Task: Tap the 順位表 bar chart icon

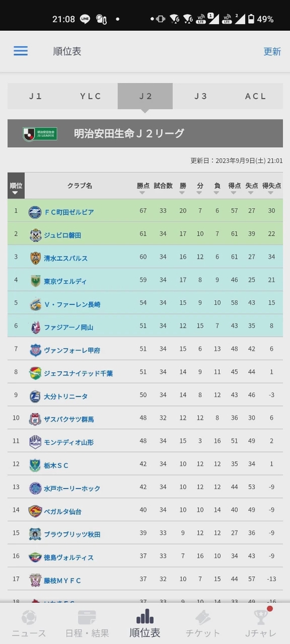Action: (144, 616)
